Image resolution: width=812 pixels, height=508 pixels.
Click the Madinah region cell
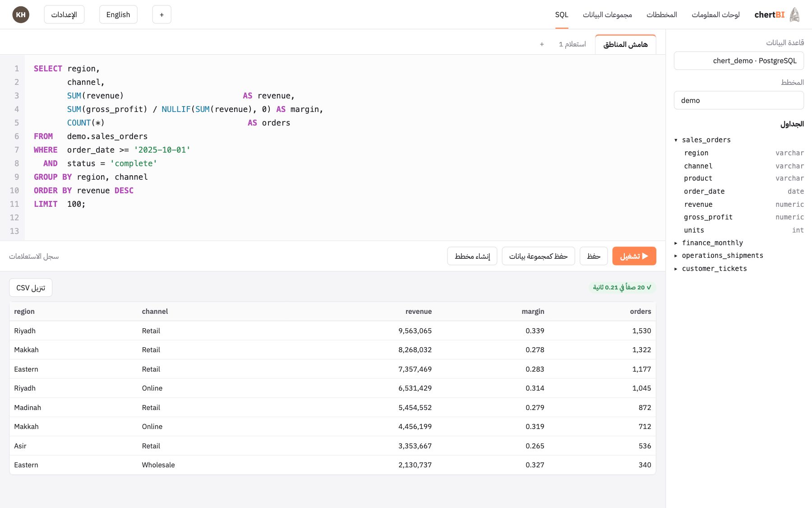tap(28, 408)
